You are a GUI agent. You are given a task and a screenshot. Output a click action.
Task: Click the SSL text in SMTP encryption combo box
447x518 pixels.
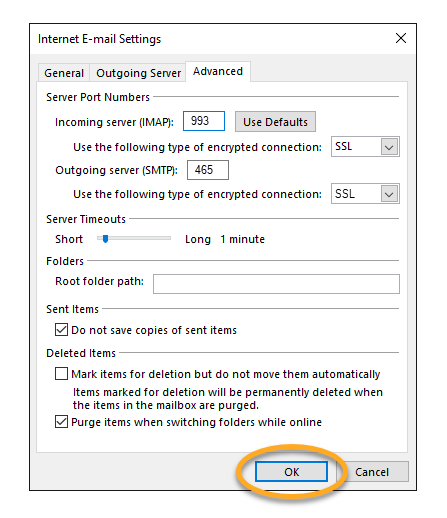point(344,194)
